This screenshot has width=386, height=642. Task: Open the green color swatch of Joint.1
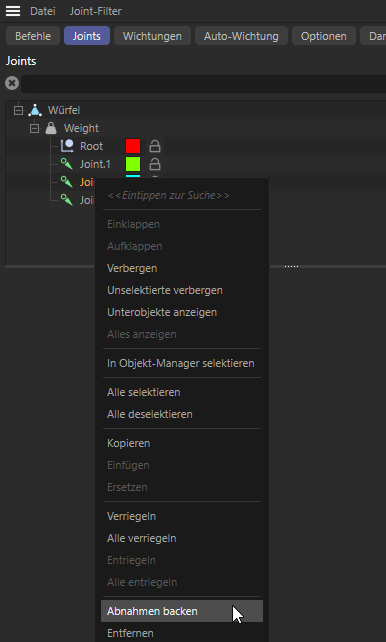click(x=133, y=164)
